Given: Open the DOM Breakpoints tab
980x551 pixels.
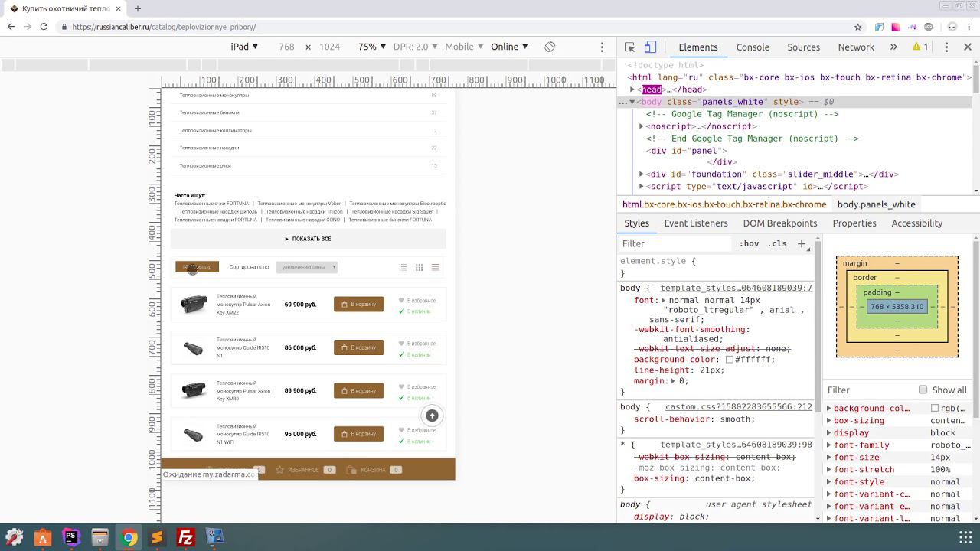Looking at the screenshot, I should 780,223.
